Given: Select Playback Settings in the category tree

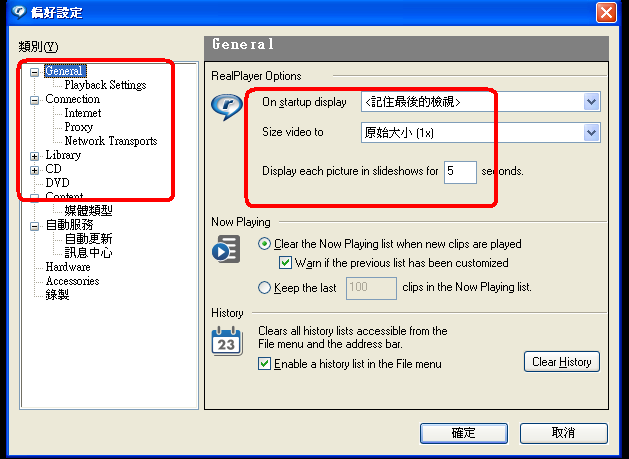Looking at the screenshot, I should coord(106,85).
